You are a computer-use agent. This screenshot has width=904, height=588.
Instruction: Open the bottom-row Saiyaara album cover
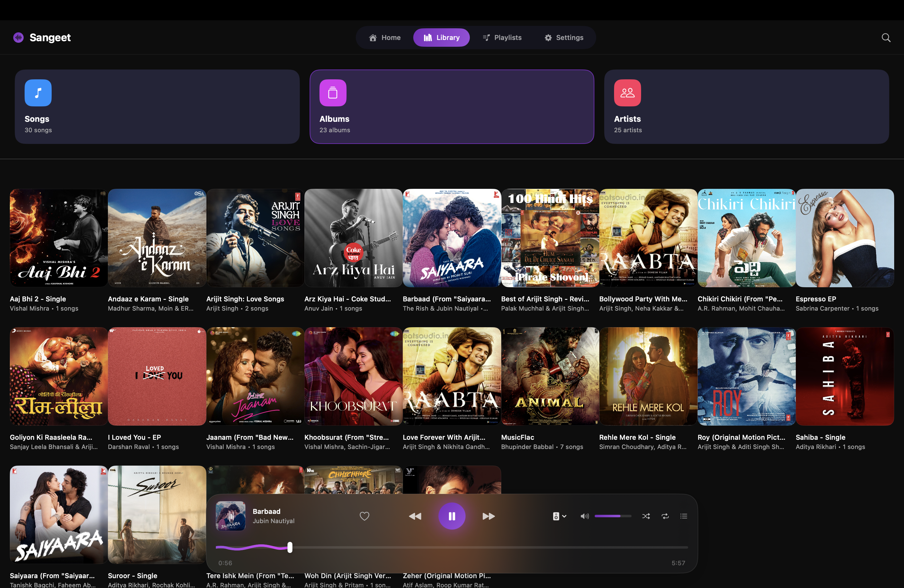click(58, 515)
